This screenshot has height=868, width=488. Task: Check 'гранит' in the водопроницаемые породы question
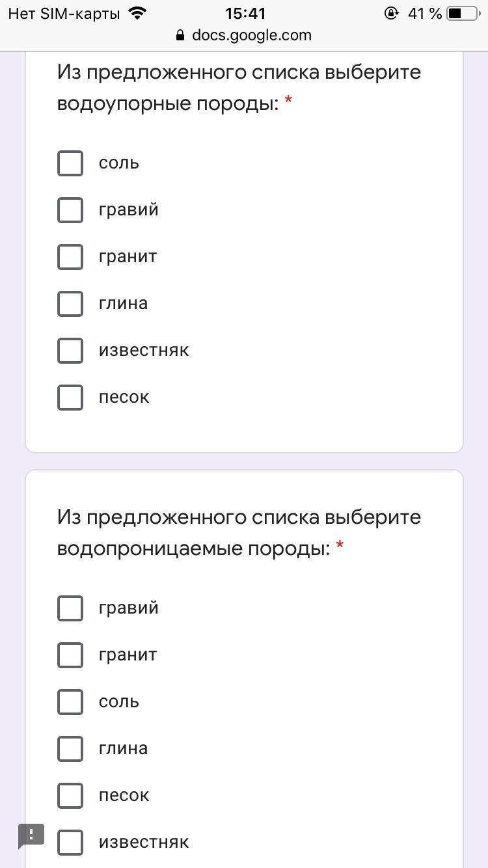[x=70, y=655]
